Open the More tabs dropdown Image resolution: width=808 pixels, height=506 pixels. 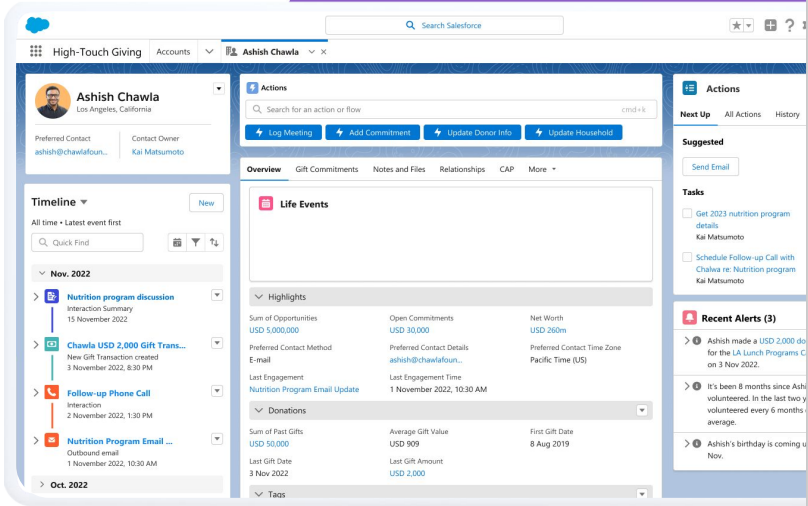[x=542, y=169]
